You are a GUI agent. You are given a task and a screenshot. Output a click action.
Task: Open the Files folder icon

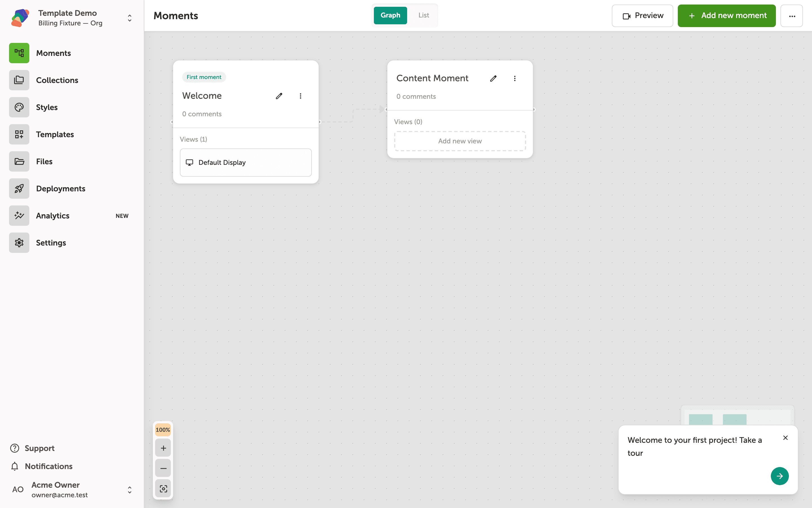pyautogui.click(x=19, y=162)
